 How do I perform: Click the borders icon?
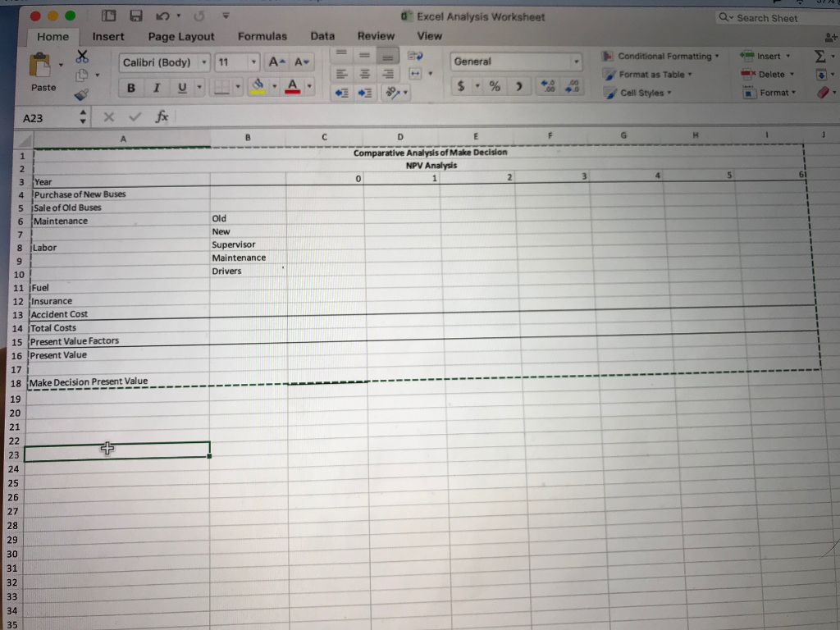click(221, 87)
